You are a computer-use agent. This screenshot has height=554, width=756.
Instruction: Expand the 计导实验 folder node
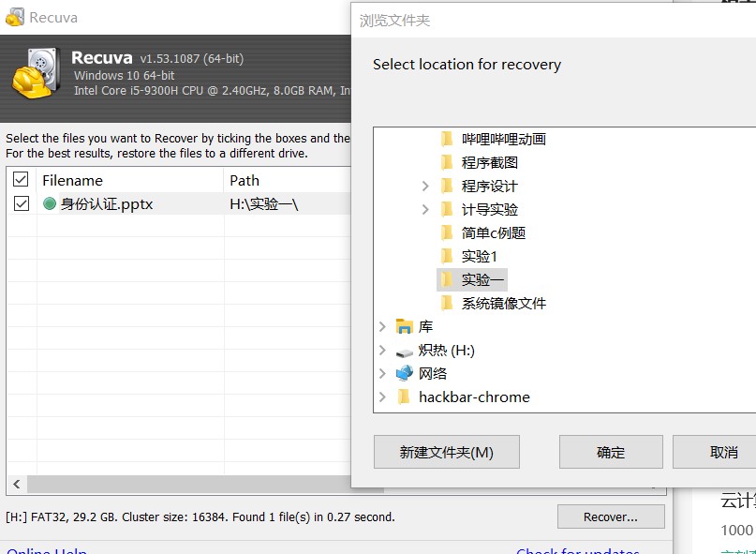point(425,209)
